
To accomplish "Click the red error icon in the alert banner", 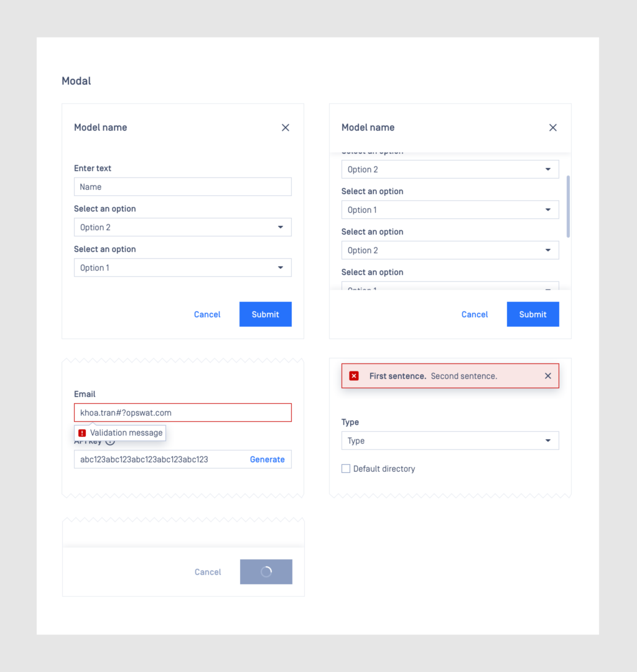I will coord(354,376).
